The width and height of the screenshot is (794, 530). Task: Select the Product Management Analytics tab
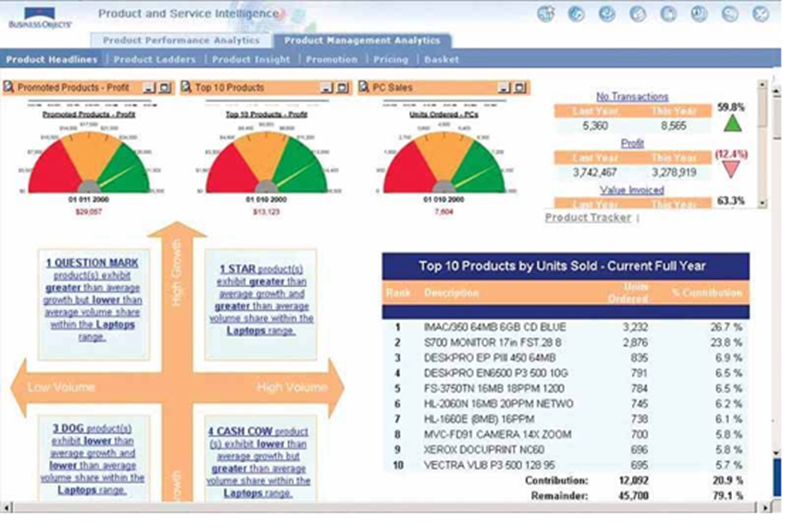coord(362,40)
